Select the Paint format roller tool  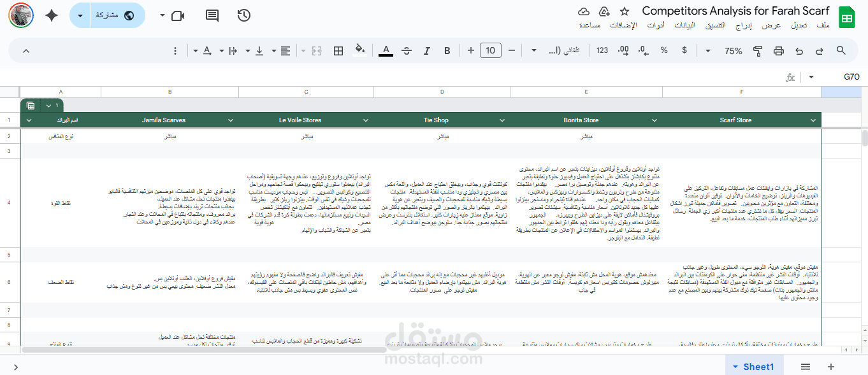tap(758, 51)
